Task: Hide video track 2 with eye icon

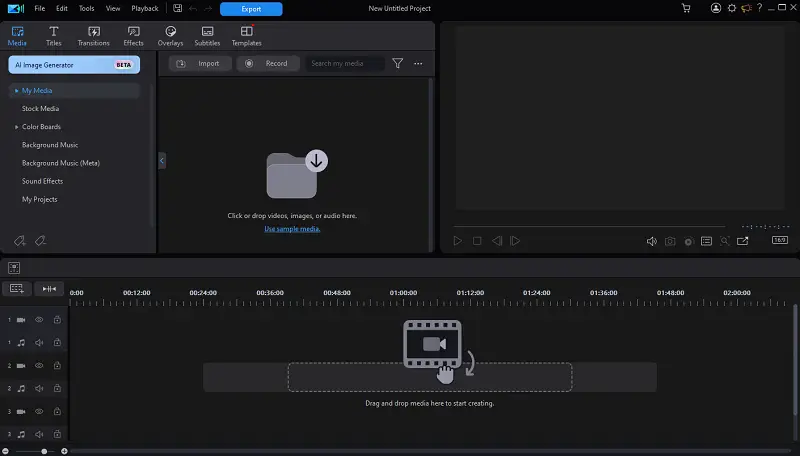Action: tap(39, 366)
